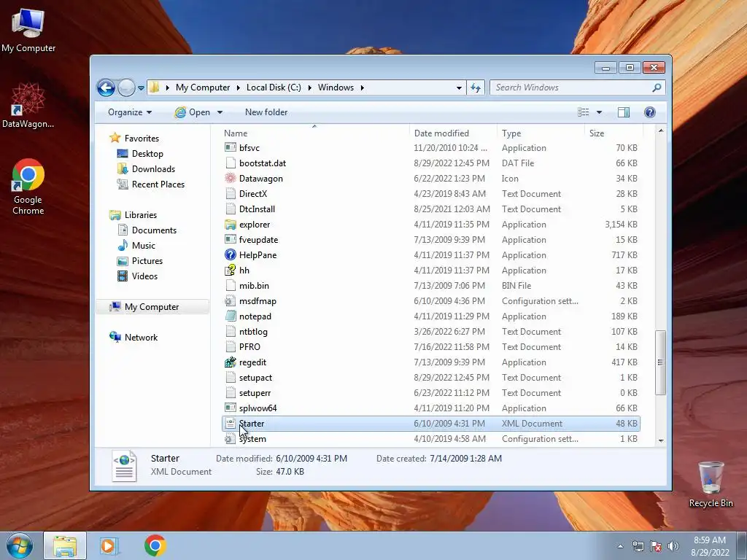
Task: Select the Datawagon icon file
Action: [x=230, y=178]
